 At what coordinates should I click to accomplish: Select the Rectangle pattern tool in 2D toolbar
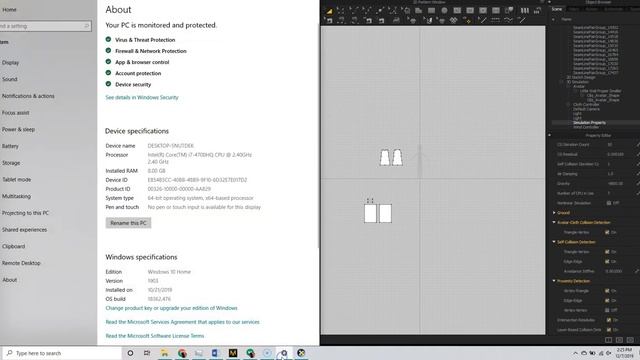tap(431, 11)
